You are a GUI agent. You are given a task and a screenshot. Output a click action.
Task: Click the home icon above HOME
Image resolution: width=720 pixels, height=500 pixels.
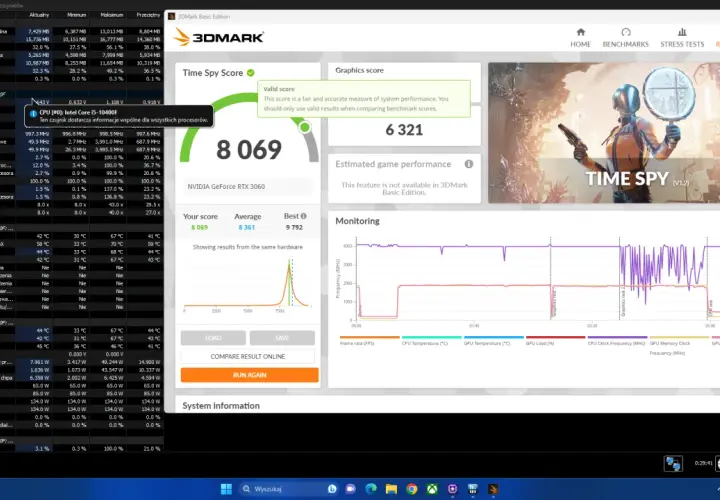coord(581,32)
